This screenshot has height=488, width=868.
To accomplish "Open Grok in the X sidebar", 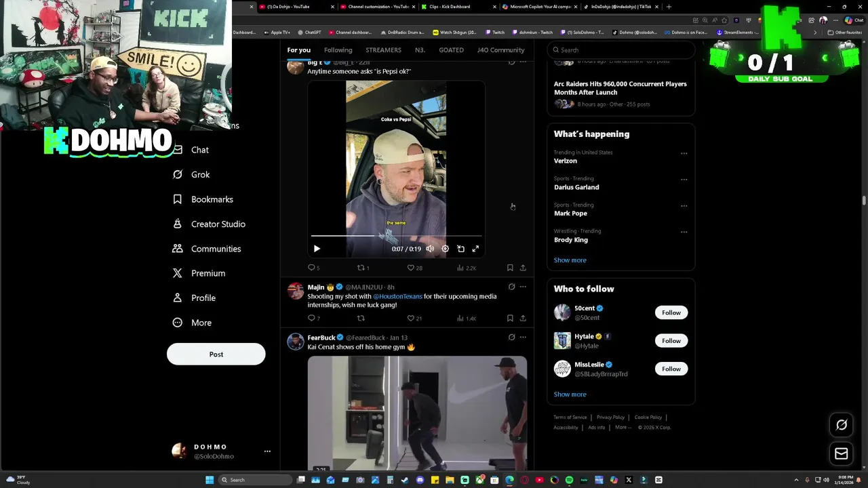I will [191, 174].
